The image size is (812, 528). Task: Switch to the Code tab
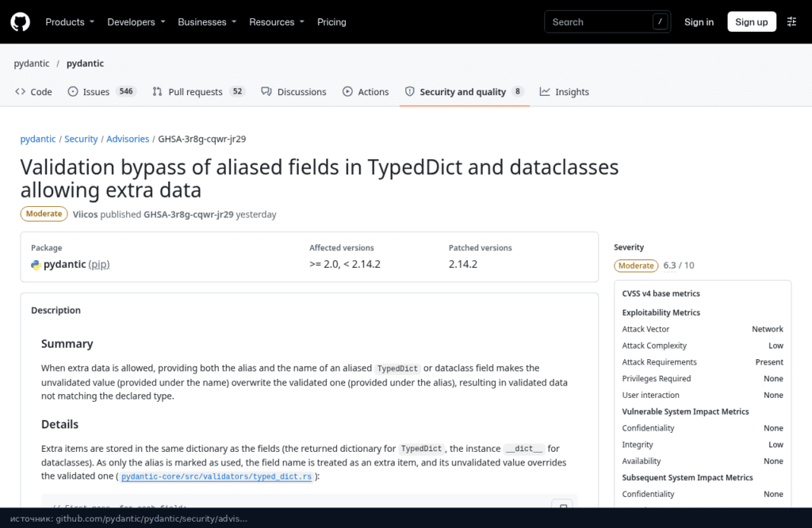[x=33, y=92]
